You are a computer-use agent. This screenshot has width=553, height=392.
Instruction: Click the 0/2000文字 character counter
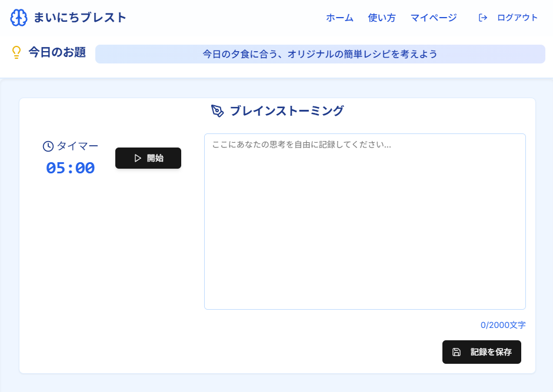pyautogui.click(x=503, y=325)
